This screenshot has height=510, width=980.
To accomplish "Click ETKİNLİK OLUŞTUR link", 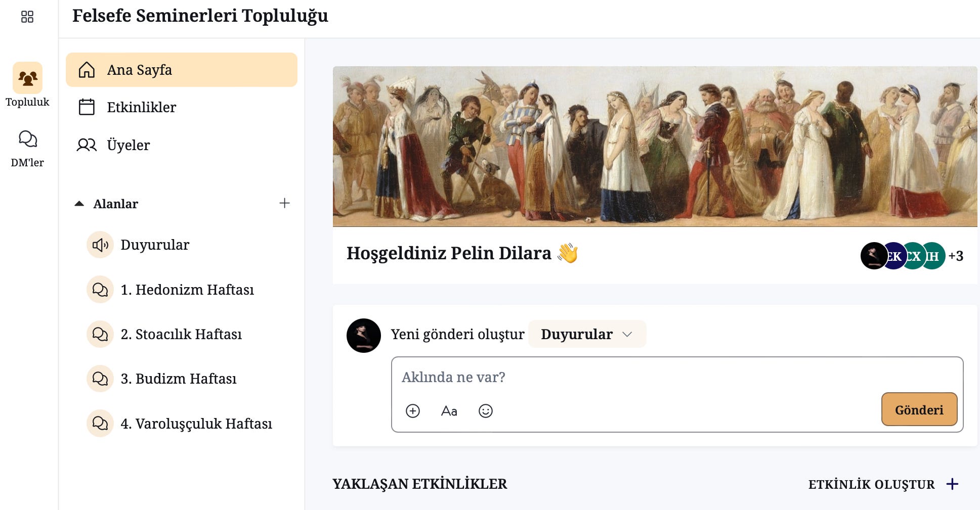I will pos(871,484).
